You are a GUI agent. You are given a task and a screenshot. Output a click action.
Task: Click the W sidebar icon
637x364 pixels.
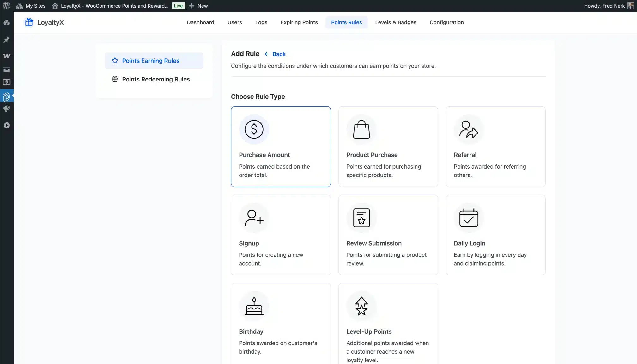click(6, 56)
